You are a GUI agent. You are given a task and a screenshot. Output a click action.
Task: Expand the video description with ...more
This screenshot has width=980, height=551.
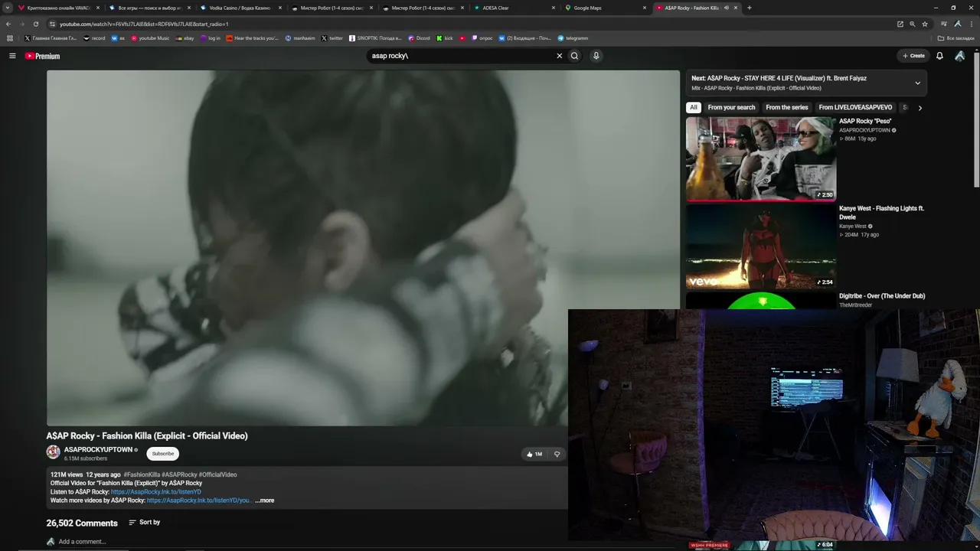tap(264, 500)
